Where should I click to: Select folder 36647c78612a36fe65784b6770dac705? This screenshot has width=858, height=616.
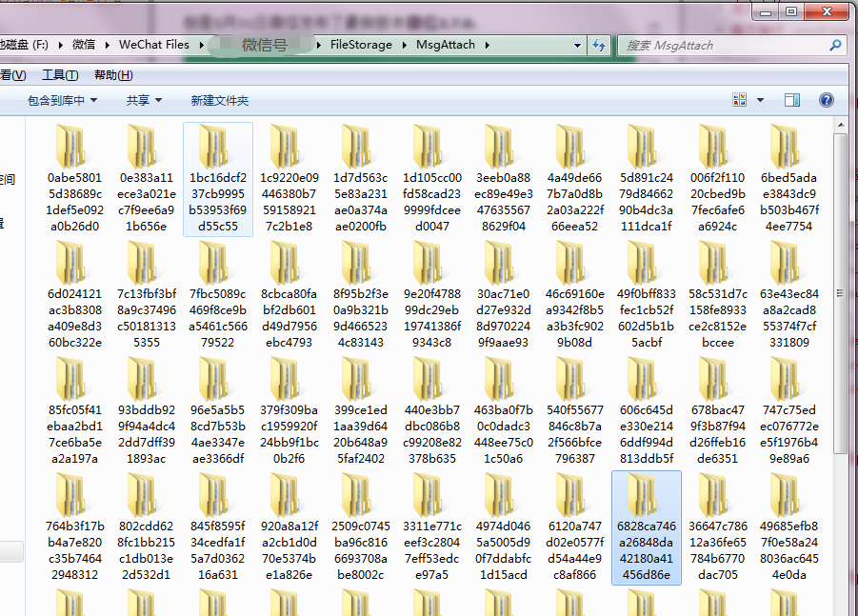tap(717, 527)
